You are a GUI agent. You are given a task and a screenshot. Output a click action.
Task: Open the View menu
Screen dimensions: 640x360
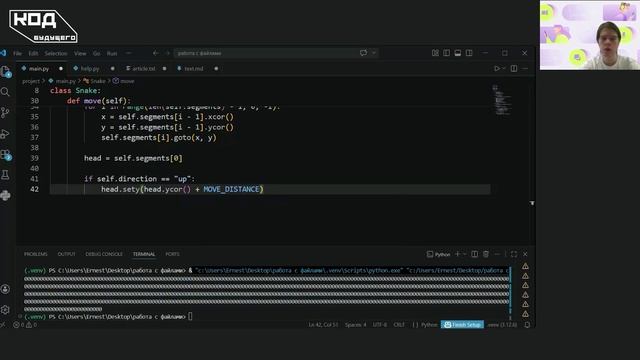pos(80,53)
